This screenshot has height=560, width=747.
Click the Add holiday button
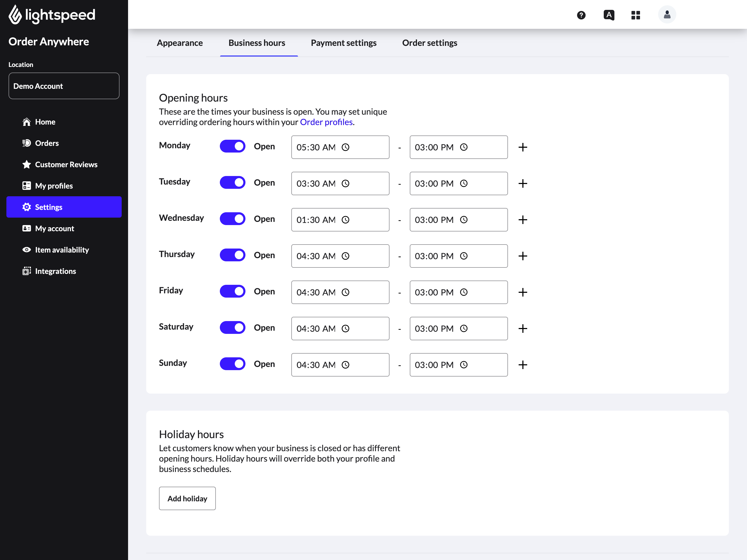click(x=187, y=498)
